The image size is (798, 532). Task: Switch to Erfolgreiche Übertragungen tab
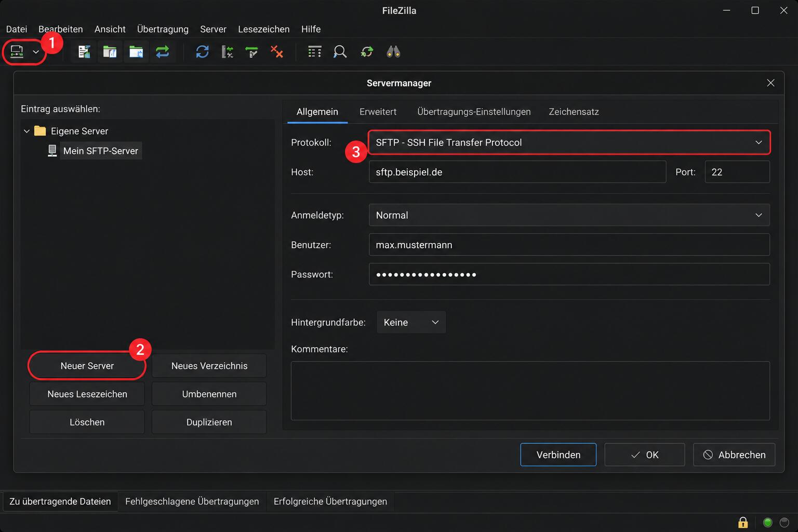[330, 501]
